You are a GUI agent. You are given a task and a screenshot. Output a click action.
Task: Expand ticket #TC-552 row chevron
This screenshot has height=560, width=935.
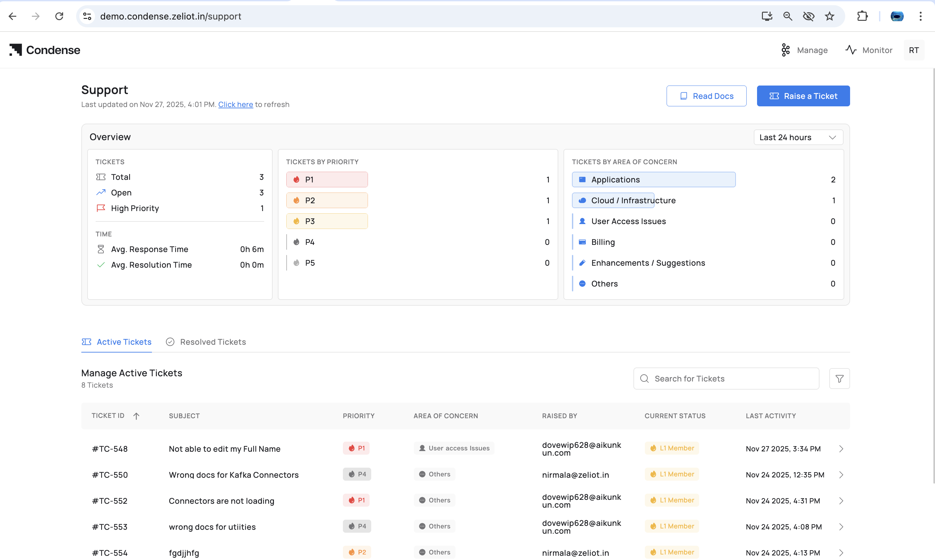[x=841, y=501]
